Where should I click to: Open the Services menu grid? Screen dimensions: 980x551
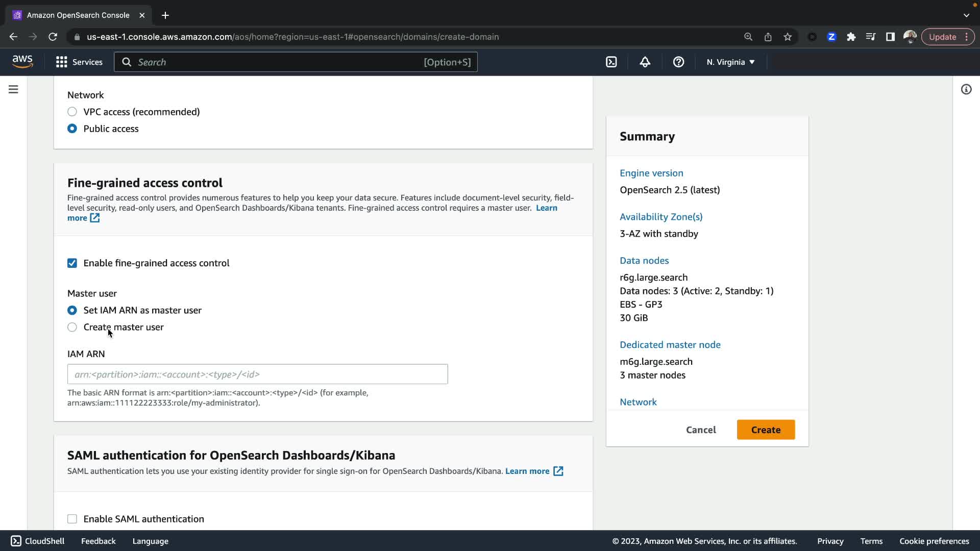click(79, 62)
